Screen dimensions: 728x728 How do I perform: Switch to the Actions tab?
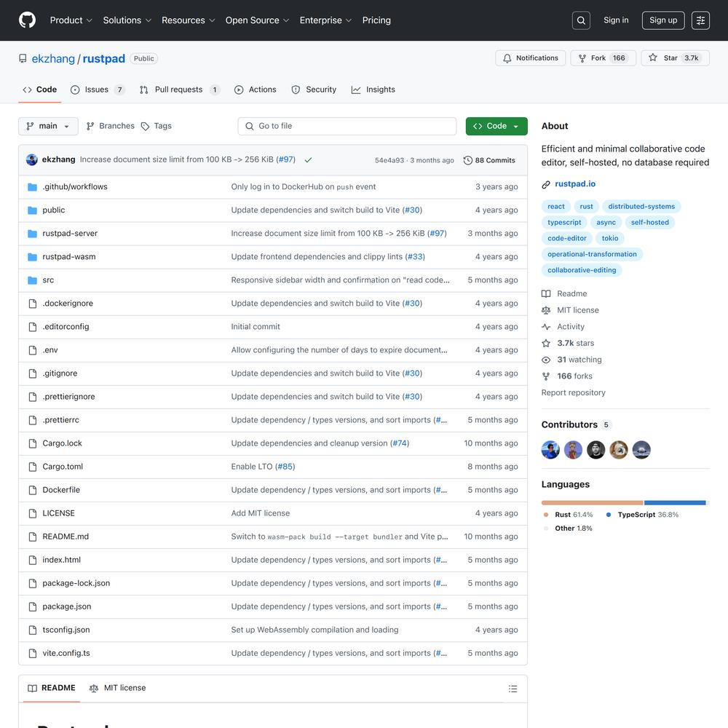pos(256,90)
